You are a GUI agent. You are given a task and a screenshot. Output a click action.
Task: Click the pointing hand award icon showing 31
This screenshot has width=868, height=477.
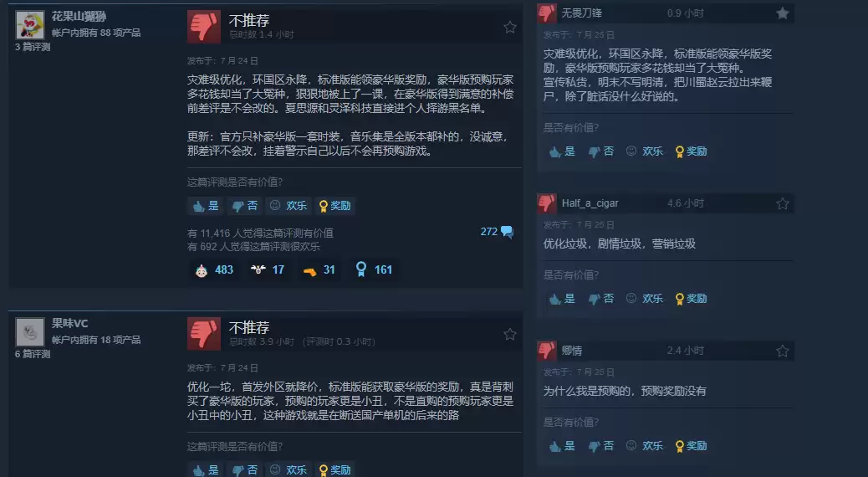click(310, 271)
